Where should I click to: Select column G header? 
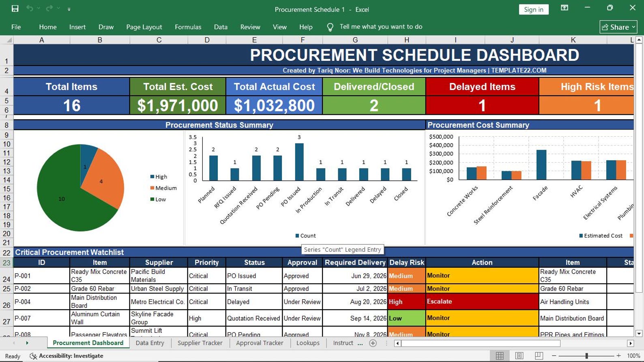coord(355,40)
